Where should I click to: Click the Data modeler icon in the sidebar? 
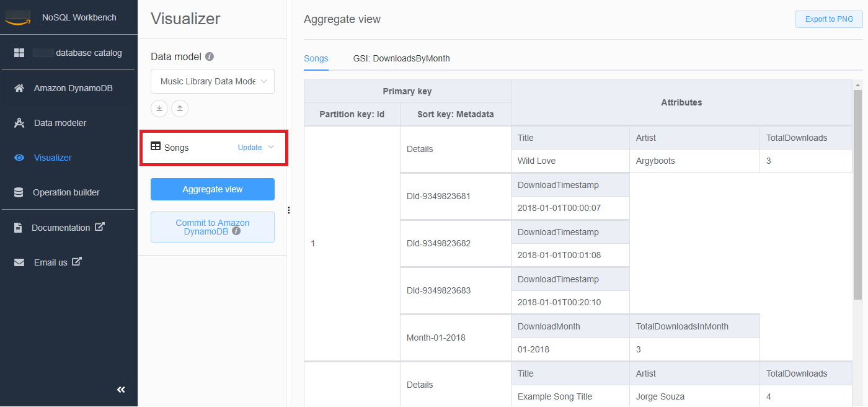click(19, 123)
